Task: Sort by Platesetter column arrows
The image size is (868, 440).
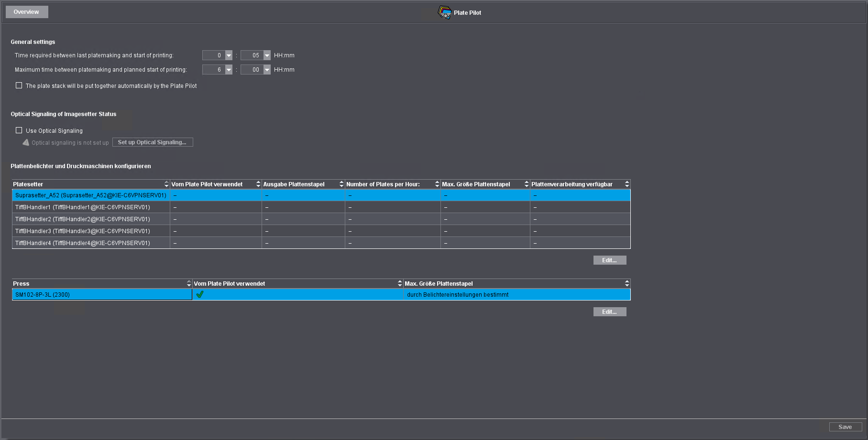Action: pyautogui.click(x=166, y=184)
